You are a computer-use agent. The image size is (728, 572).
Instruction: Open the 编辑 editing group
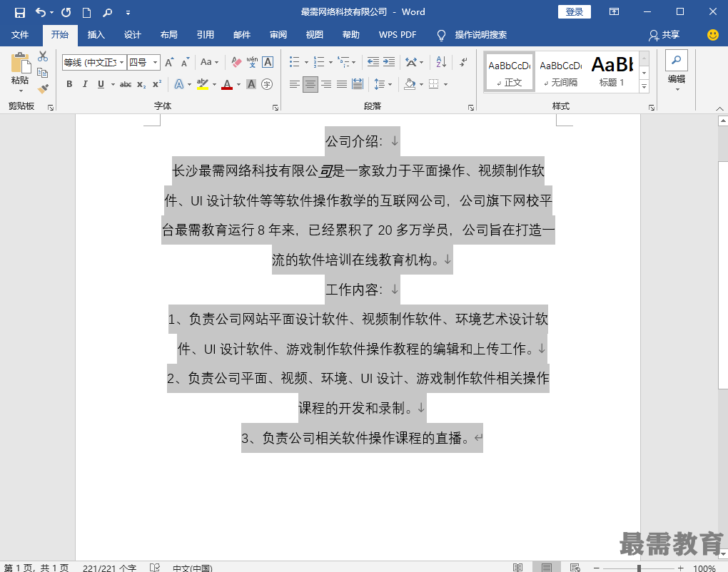(677, 71)
